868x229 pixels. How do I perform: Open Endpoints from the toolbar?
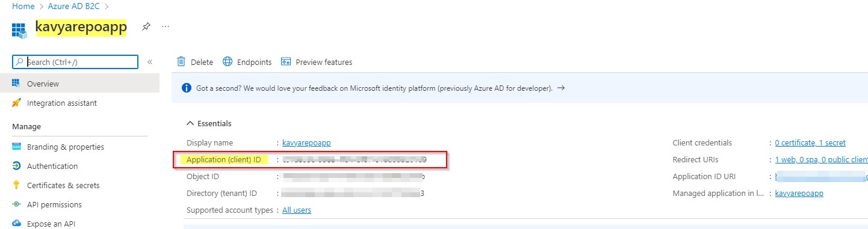coord(254,63)
